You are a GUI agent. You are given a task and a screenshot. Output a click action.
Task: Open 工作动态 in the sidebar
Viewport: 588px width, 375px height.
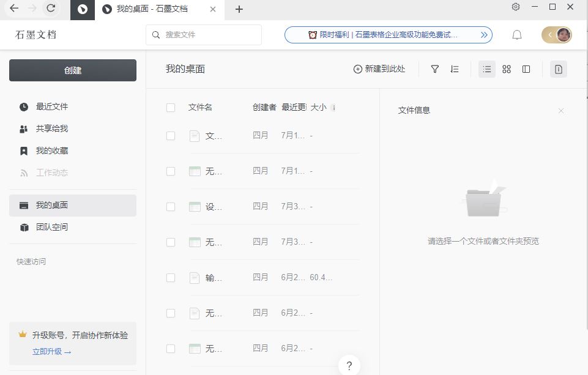[x=73, y=173]
